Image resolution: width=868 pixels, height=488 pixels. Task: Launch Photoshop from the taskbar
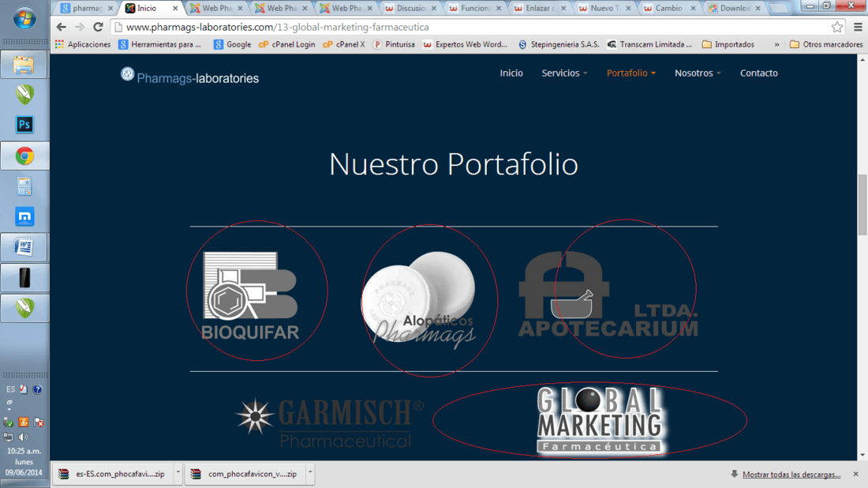tap(24, 124)
